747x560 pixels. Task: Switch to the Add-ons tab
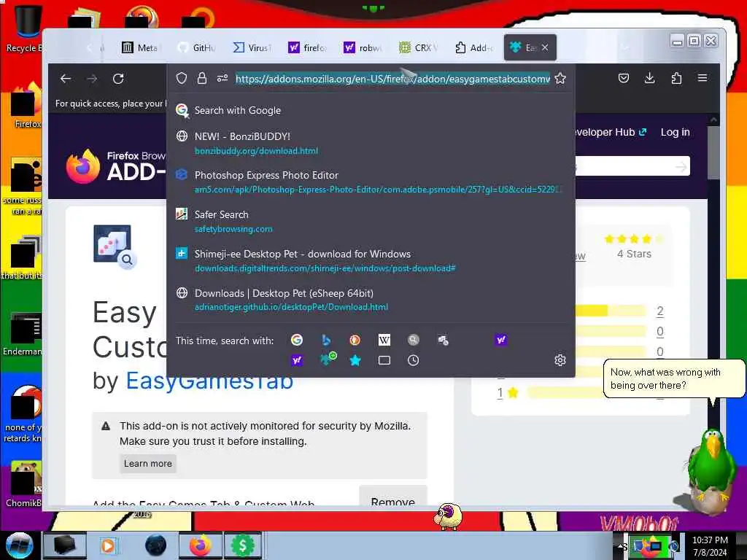(x=473, y=47)
